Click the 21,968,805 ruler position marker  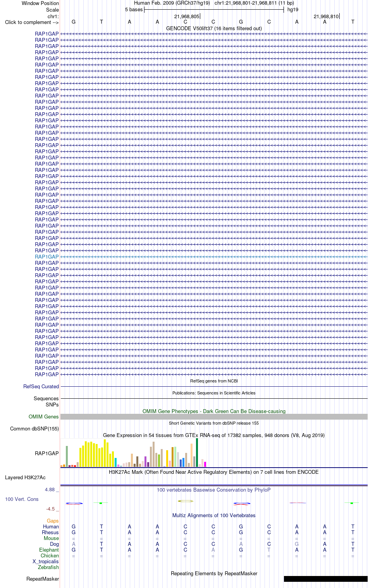pyautogui.click(x=187, y=16)
